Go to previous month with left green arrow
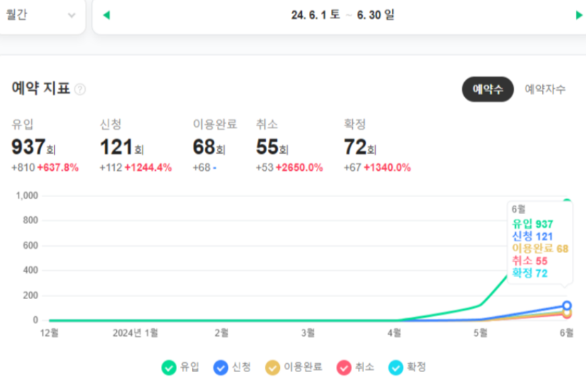Screen dimensions: 586x392 click(x=106, y=15)
